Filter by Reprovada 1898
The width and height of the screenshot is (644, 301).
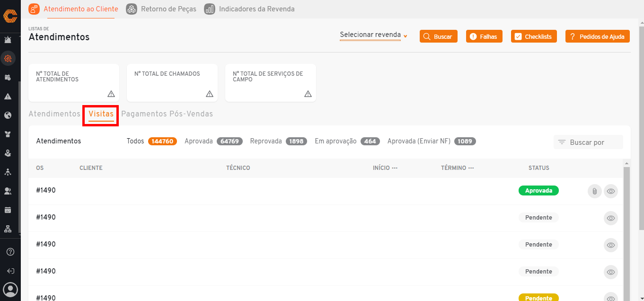tap(279, 141)
